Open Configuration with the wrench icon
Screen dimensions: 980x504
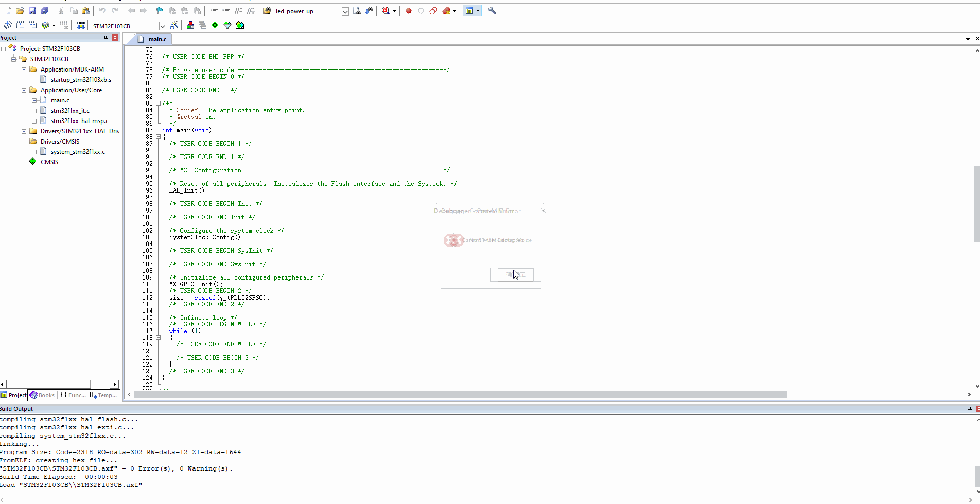pyautogui.click(x=492, y=11)
